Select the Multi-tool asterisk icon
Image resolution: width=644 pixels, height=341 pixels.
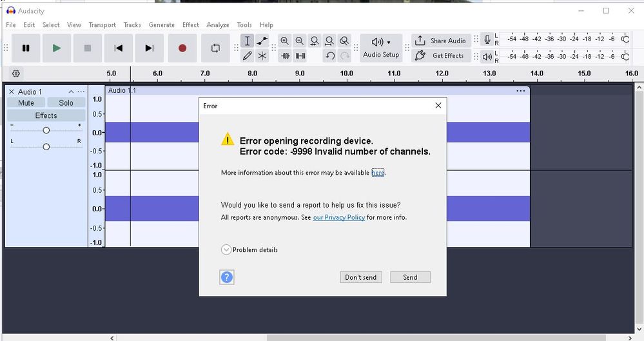pyautogui.click(x=262, y=55)
